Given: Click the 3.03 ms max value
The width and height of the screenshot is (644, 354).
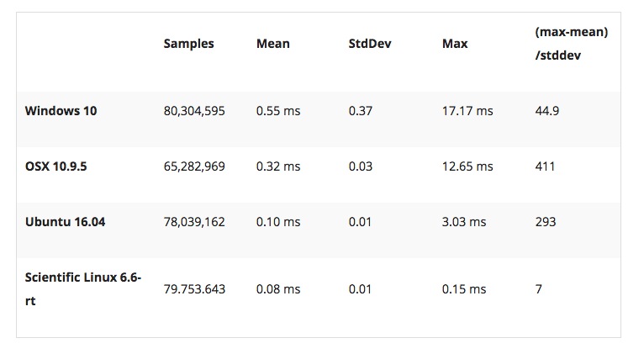Looking at the screenshot, I should pyautogui.click(x=464, y=222).
